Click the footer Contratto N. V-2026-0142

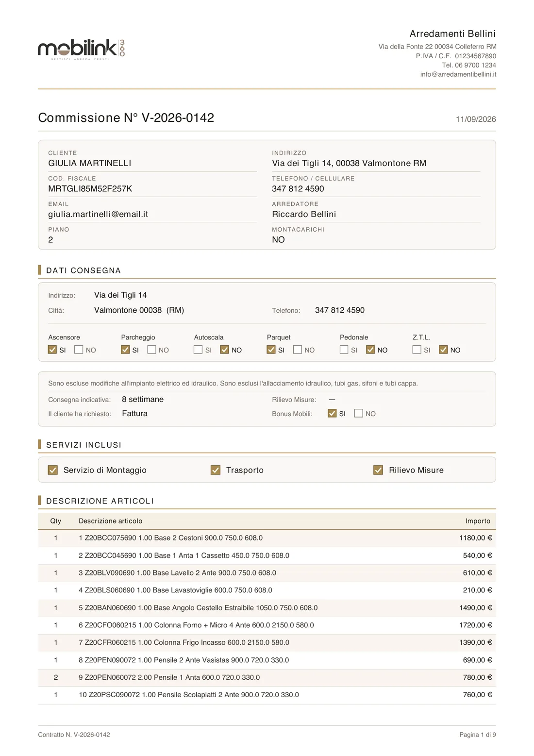(74, 735)
